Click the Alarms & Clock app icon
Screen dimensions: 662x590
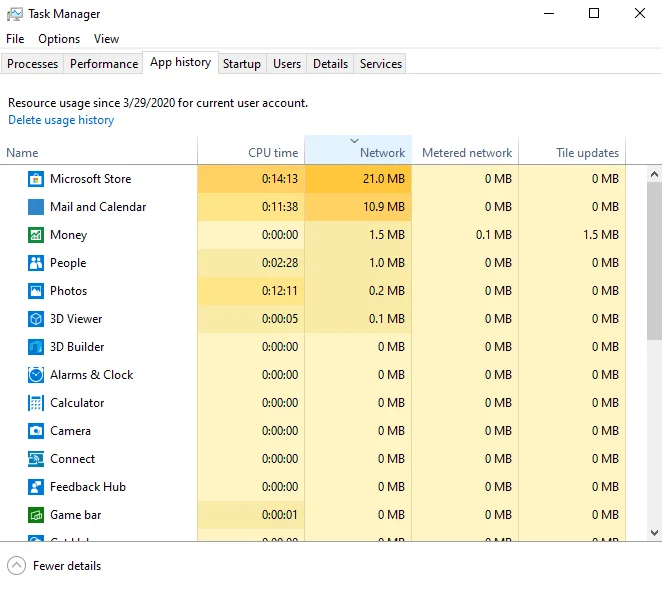(36, 375)
